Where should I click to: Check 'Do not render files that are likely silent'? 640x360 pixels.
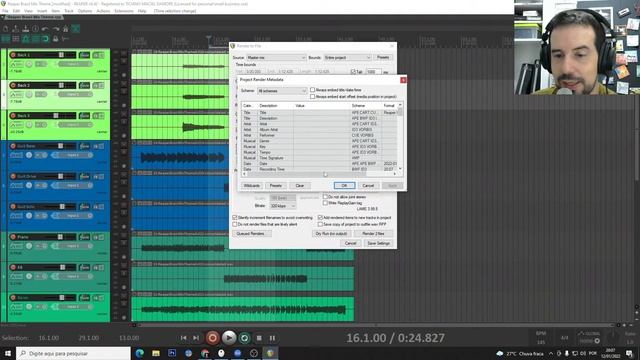click(235, 224)
